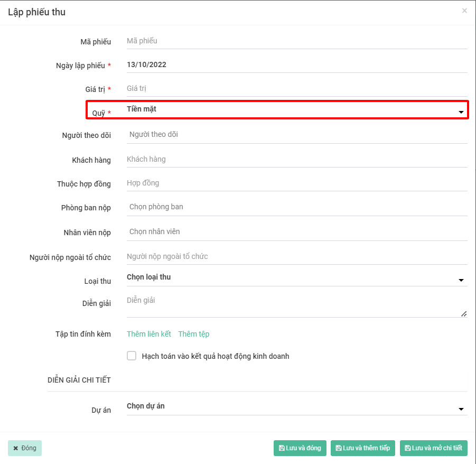Focus the Người theo dõi field
The width and height of the screenshot is (476, 464).
pos(296,135)
